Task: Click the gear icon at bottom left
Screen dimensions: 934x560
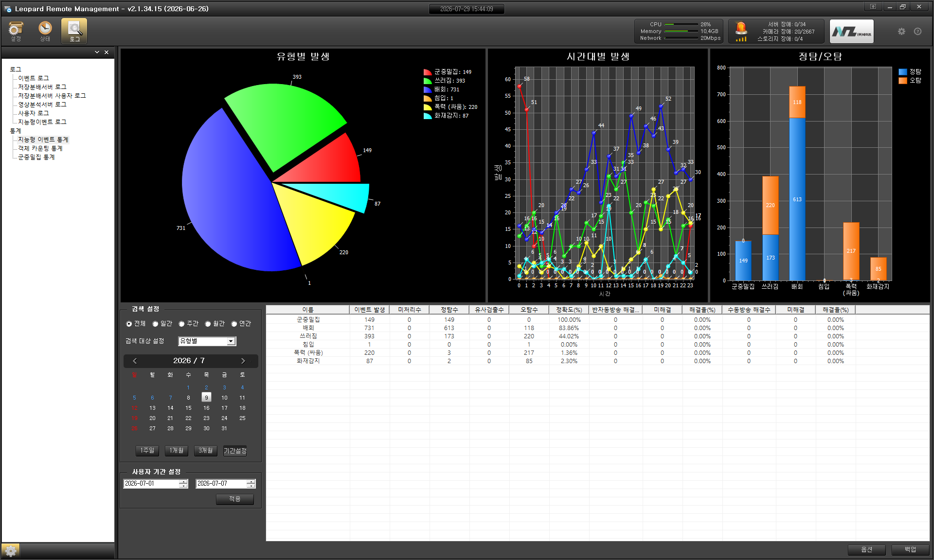Action: pos(11,551)
